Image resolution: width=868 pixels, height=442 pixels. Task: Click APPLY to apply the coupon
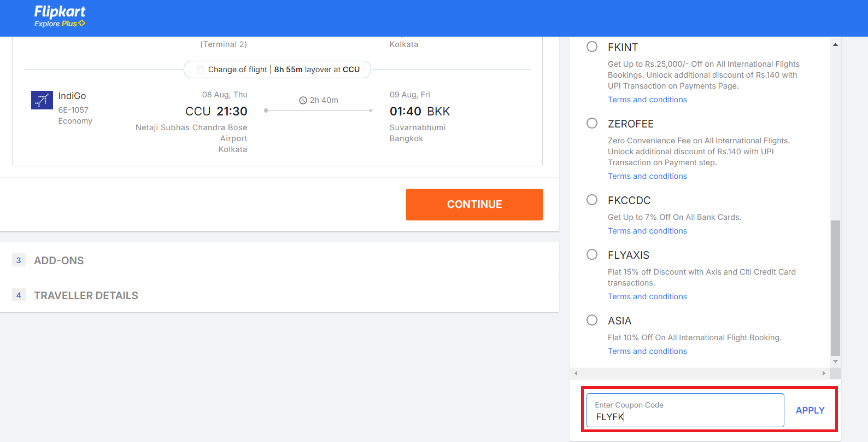click(x=810, y=410)
